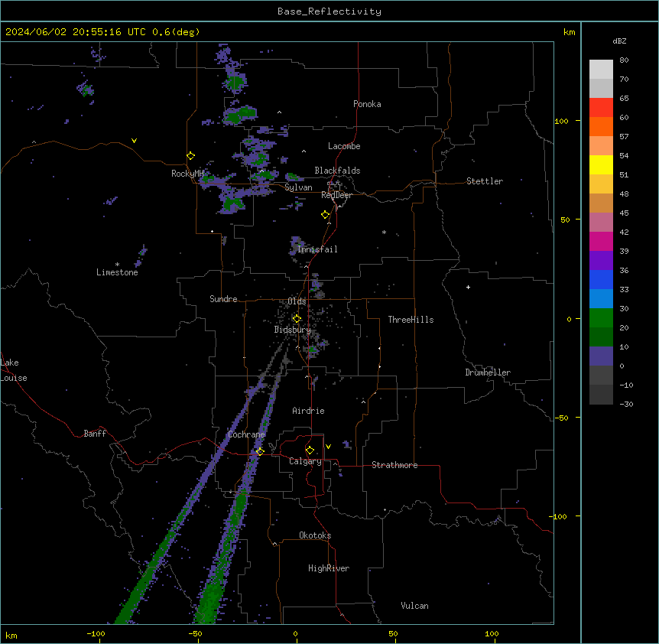This screenshot has height=644, width=659.
Task: Click the -100 tick label on bottom axis
Action: pos(96,633)
